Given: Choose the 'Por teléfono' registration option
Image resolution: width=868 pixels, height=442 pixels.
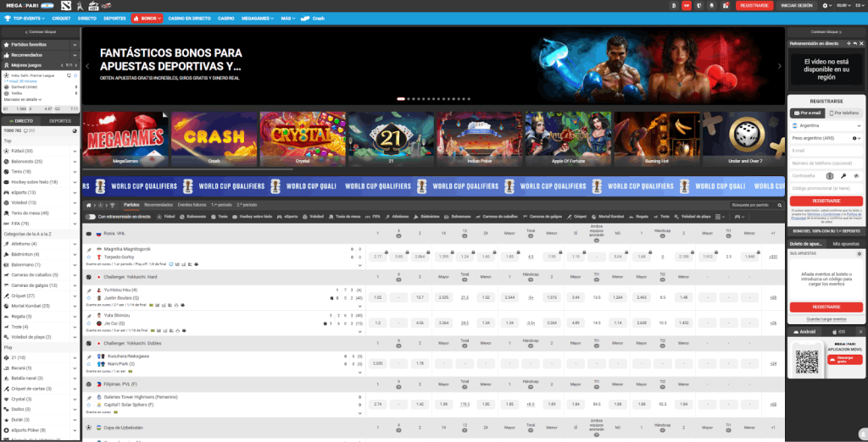Looking at the screenshot, I should (845, 113).
